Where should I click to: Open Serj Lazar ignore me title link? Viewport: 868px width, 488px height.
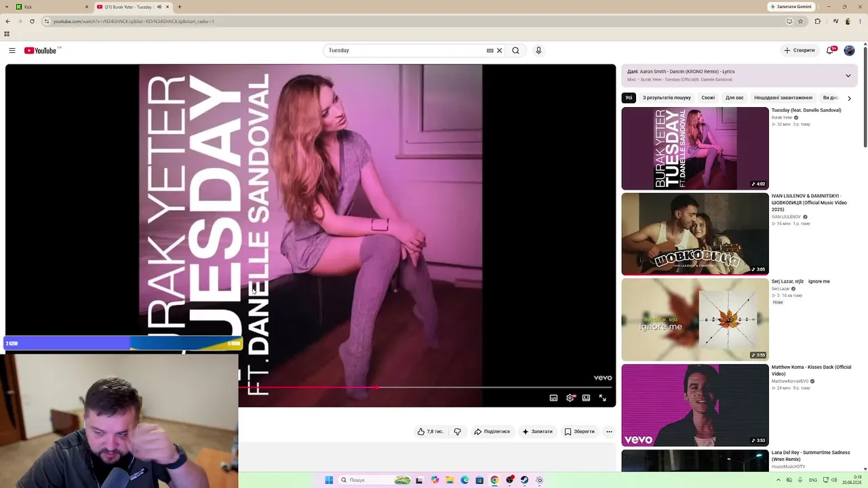801,281
